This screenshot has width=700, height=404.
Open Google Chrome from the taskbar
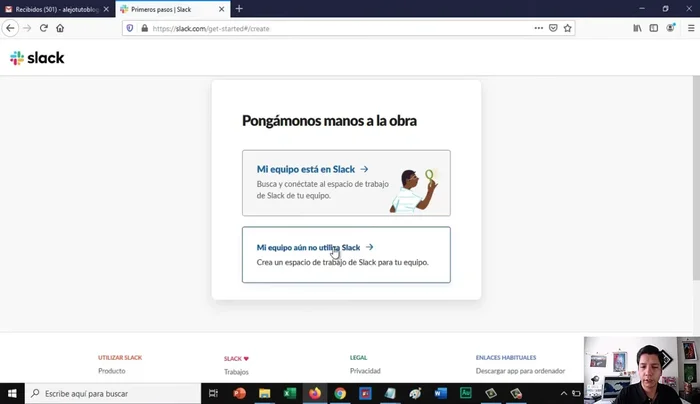[340, 393]
